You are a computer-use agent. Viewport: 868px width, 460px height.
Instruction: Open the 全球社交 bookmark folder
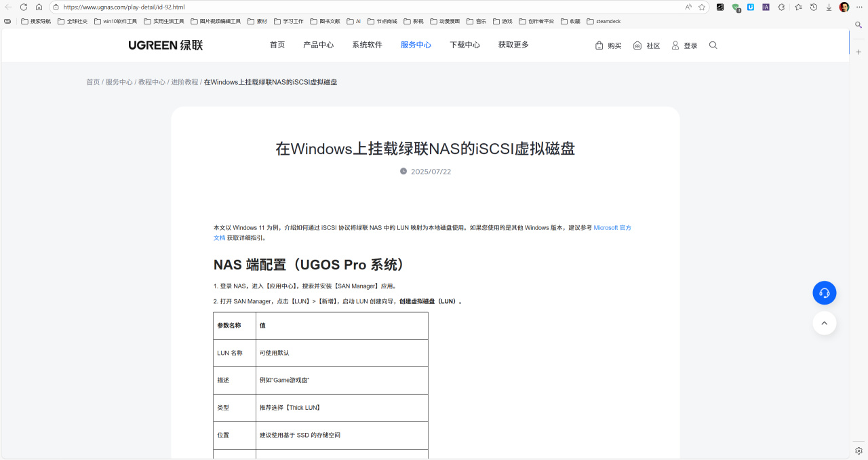[x=73, y=21]
